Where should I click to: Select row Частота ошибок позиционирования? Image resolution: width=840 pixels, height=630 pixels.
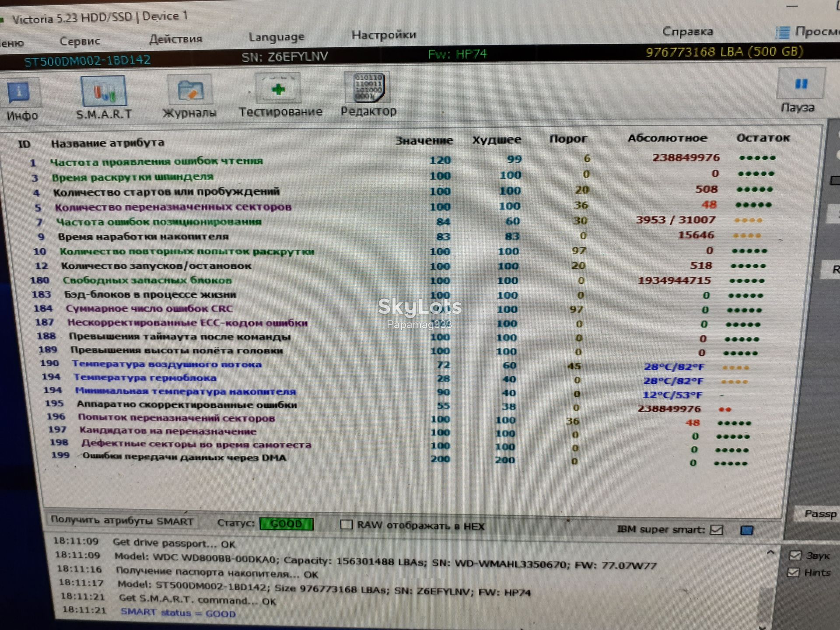400,221
